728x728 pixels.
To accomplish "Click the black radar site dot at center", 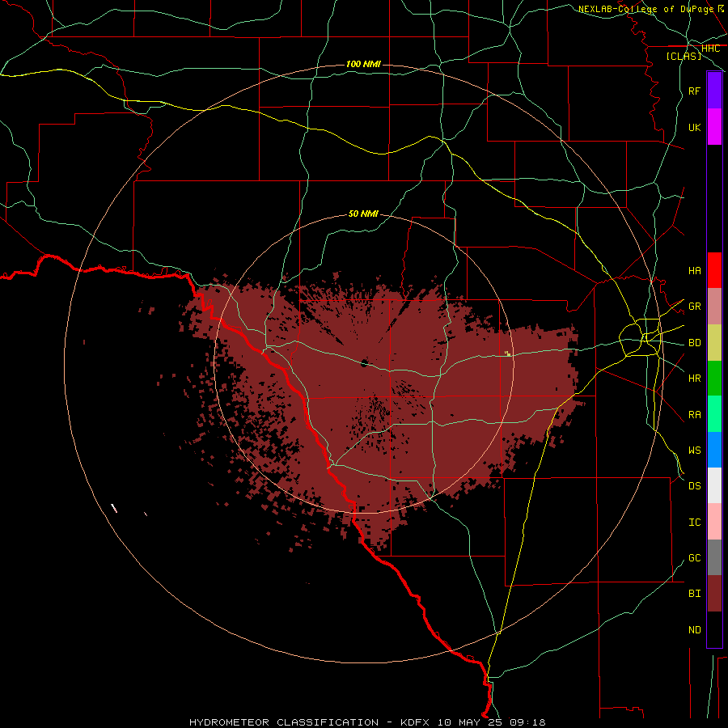I will pyautogui.click(x=365, y=362).
